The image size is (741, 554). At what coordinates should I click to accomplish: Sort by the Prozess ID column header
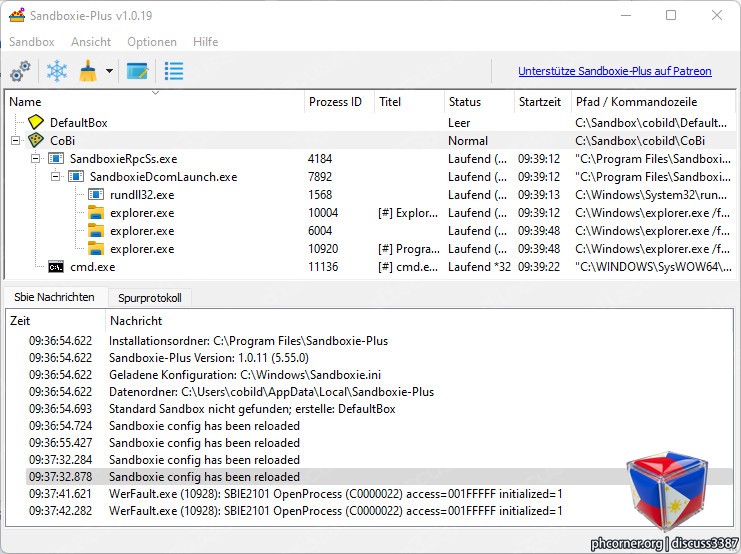(x=338, y=102)
